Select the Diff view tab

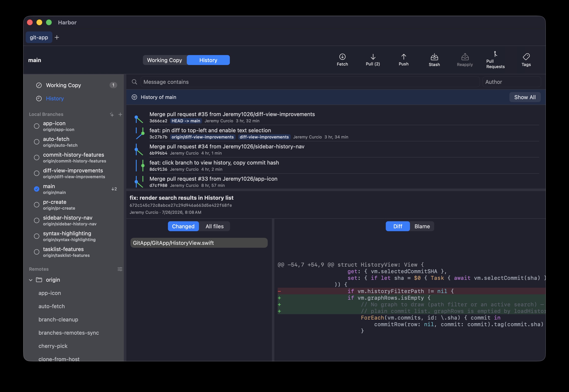pyautogui.click(x=398, y=226)
